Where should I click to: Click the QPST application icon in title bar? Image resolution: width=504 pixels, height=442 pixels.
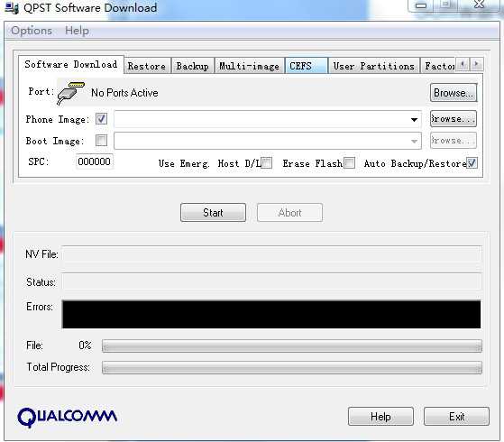pyautogui.click(x=12, y=8)
